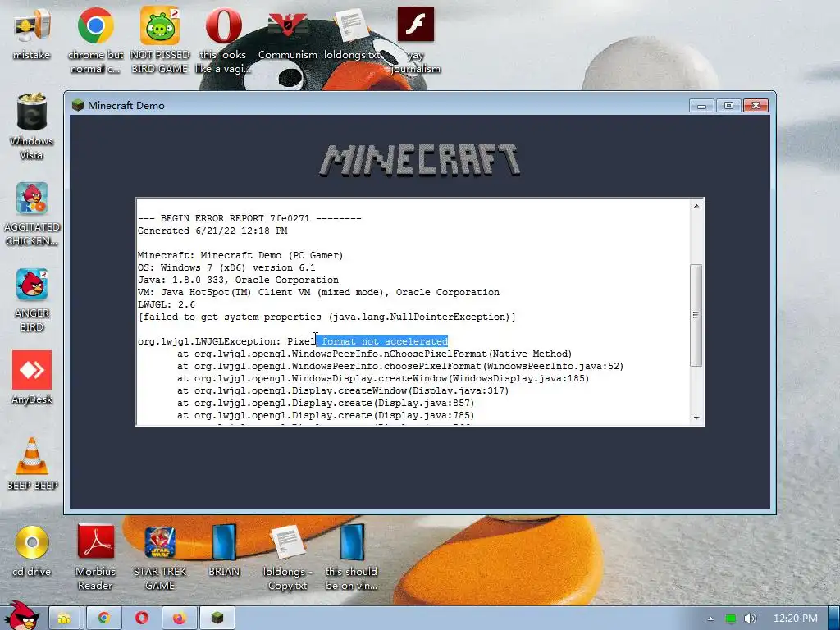Click the Opera desktop icon 'this looks like'
The image size is (840, 630).
coord(223,40)
